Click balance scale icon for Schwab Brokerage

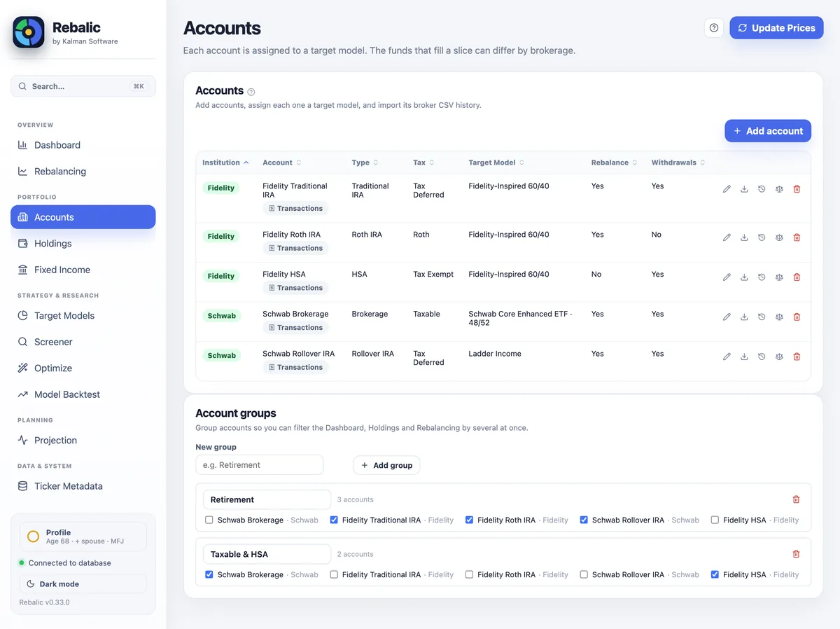point(779,317)
